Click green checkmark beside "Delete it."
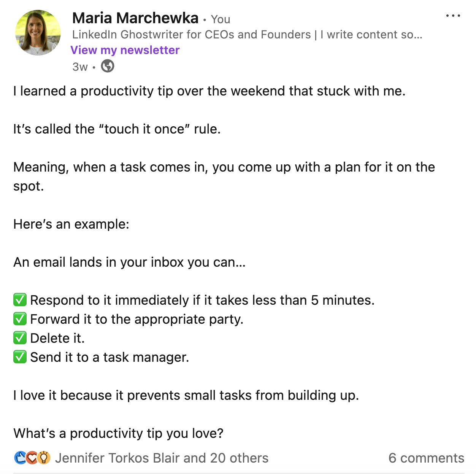The height and width of the screenshot is (474, 476). tap(20, 338)
